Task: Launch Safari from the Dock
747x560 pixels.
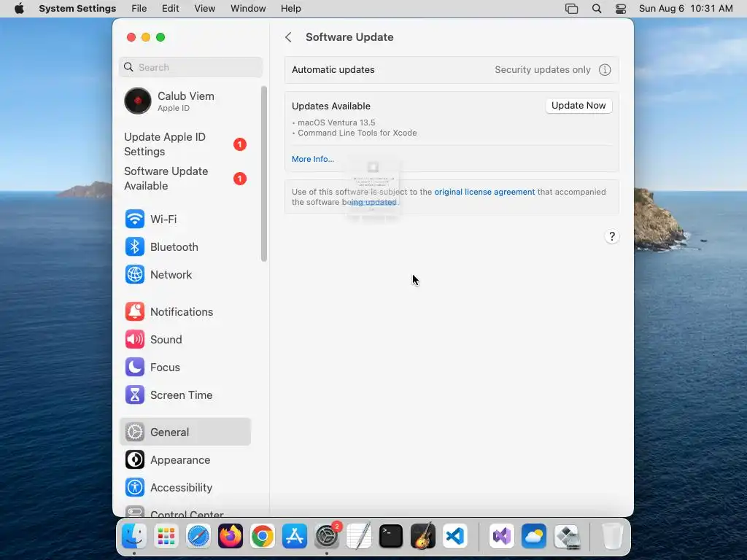Action: [198, 536]
